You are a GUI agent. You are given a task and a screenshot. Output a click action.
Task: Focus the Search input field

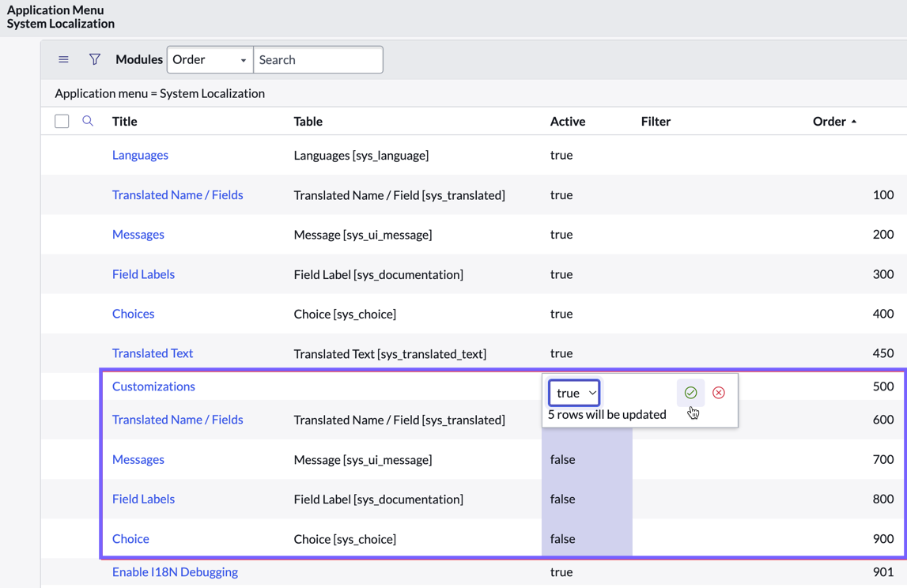[318, 59]
